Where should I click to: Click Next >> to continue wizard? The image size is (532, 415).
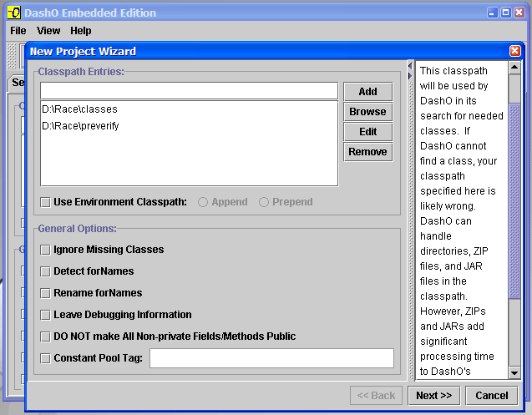coord(434,395)
